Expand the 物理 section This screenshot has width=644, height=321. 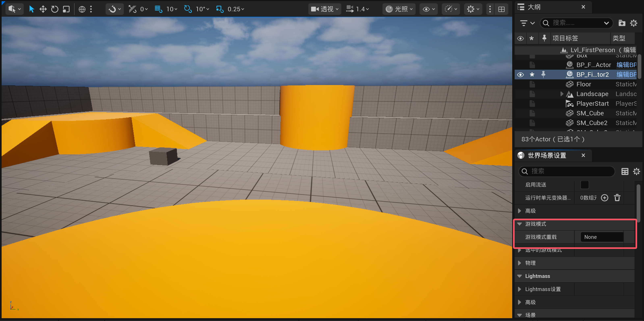tap(519, 263)
